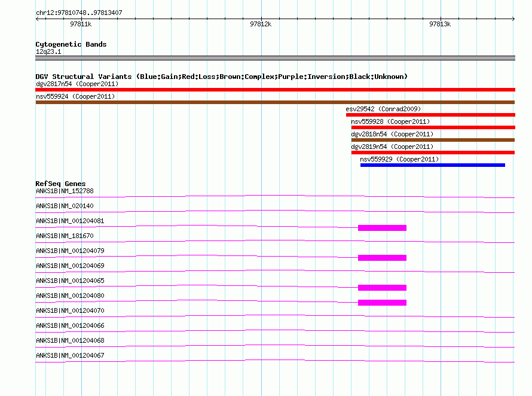
Task: Open ANKS1B|NM_001204065 transcript label
Action: pos(70,281)
